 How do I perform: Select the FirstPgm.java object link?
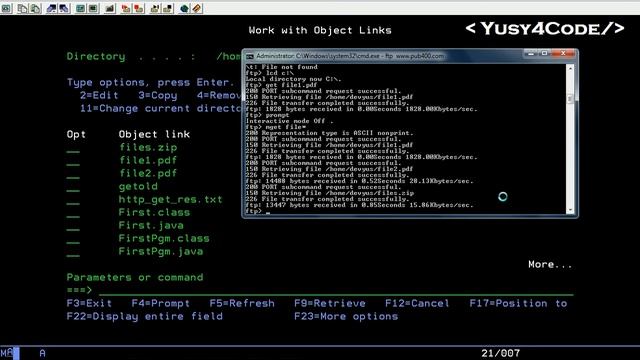pos(161,251)
